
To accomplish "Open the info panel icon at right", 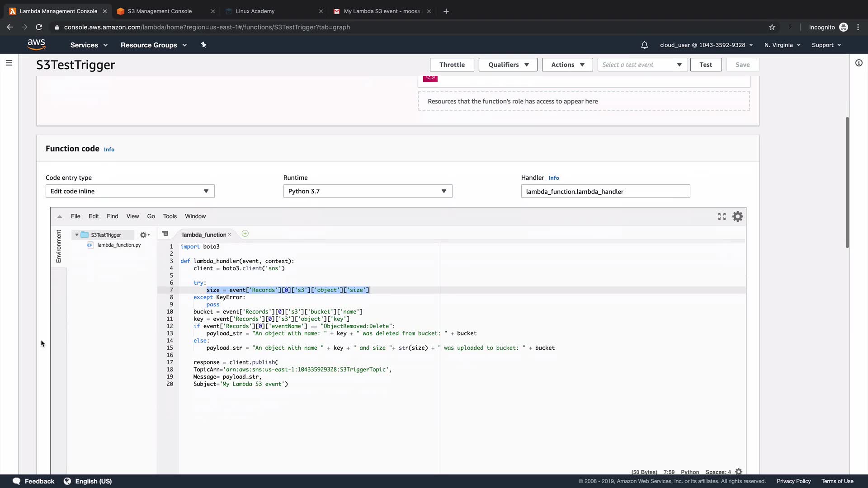I will tap(859, 63).
